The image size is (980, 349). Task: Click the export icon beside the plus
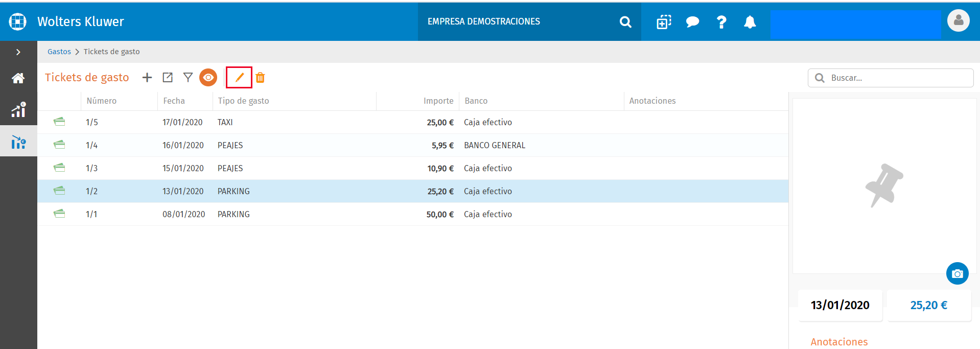pyautogui.click(x=168, y=78)
